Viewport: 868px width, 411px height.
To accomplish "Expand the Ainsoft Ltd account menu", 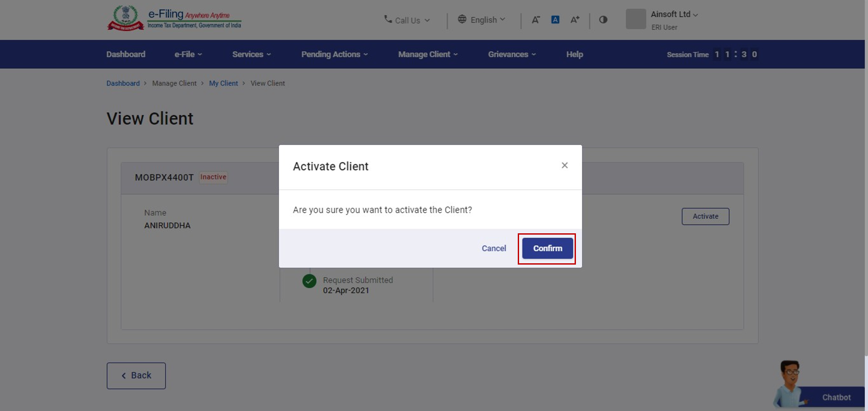I will coord(674,14).
